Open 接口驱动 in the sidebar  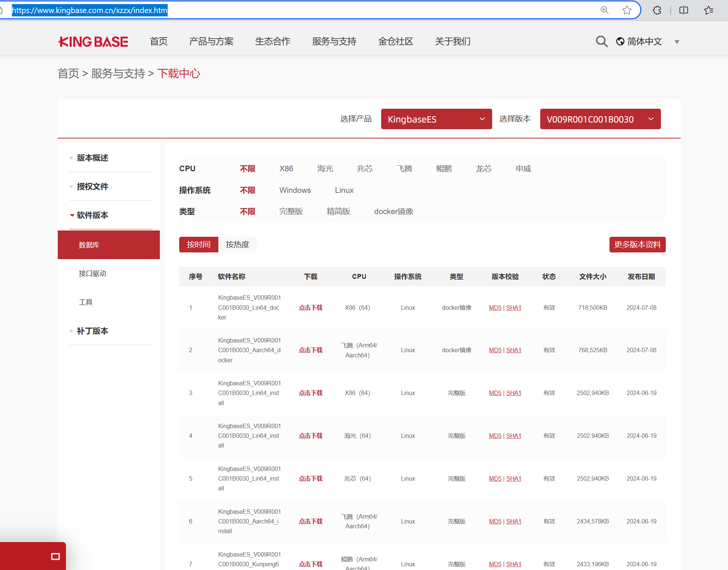92,274
